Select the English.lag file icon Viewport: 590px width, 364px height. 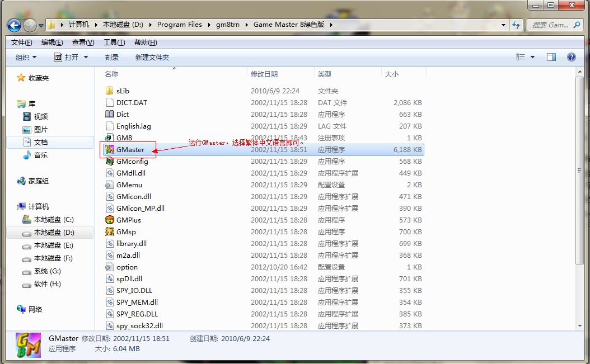click(110, 126)
